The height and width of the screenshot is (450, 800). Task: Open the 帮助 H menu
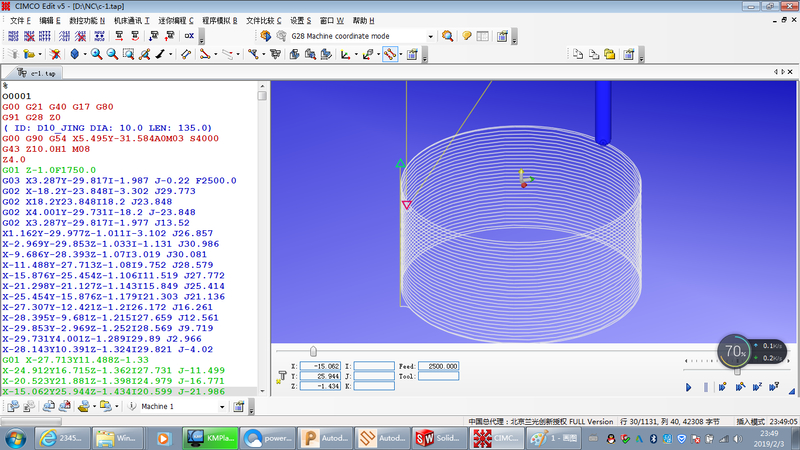coord(363,20)
